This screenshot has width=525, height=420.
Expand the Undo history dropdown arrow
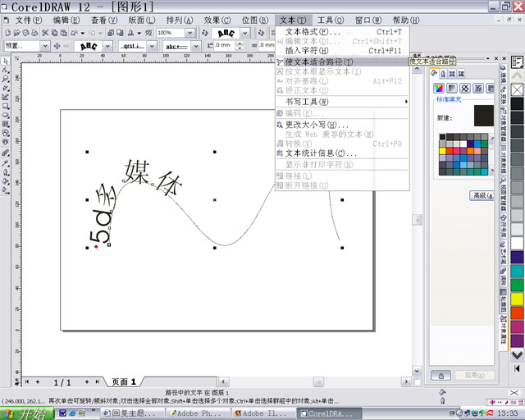click(x=82, y=33)
